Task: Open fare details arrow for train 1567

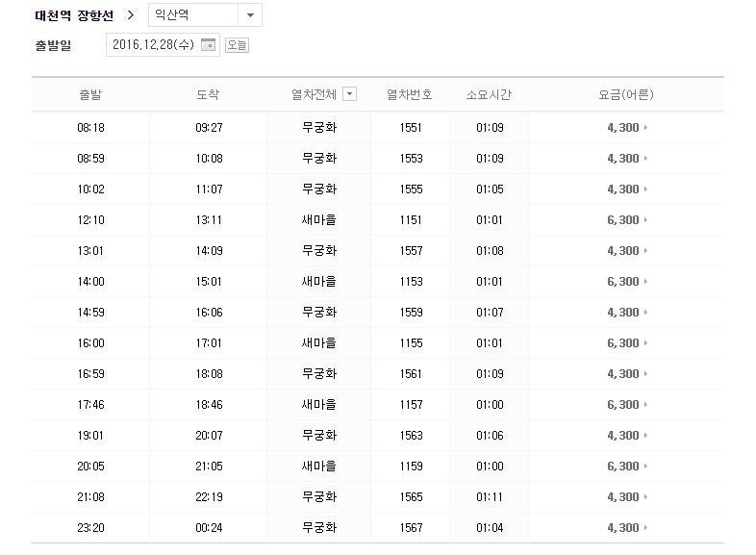Action: 645,528
